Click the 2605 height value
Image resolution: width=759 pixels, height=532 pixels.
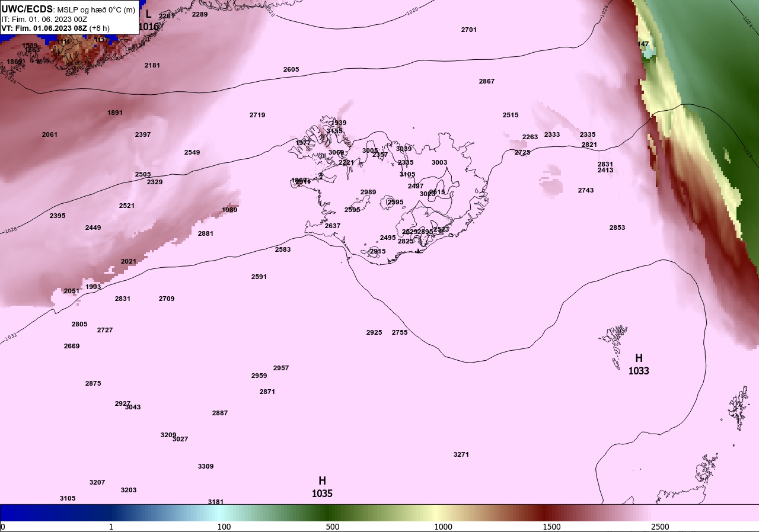[x=291, y=69]
